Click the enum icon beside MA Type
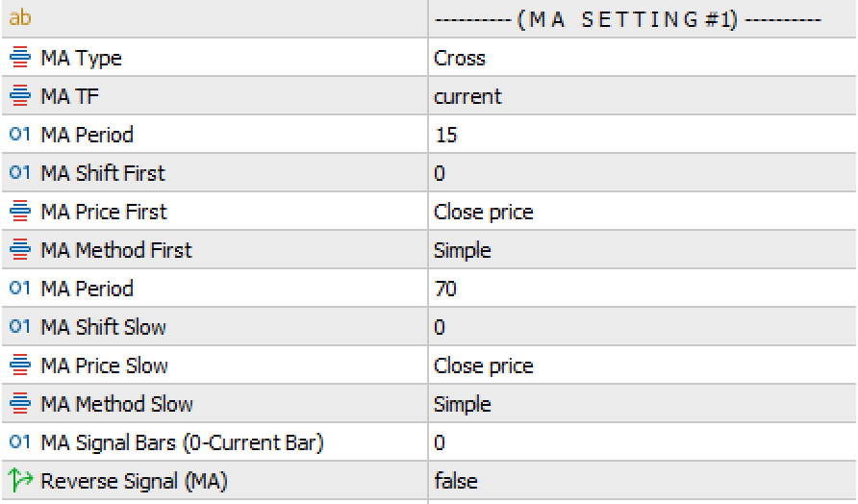The image size is (858, 504). (x=20, y=58)
